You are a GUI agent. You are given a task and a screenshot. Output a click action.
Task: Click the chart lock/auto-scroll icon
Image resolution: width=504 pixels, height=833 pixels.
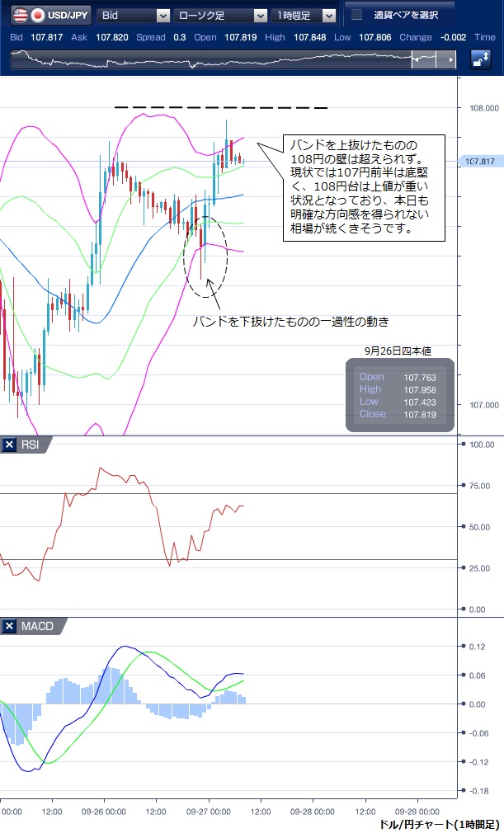click(x=481, y=59)
